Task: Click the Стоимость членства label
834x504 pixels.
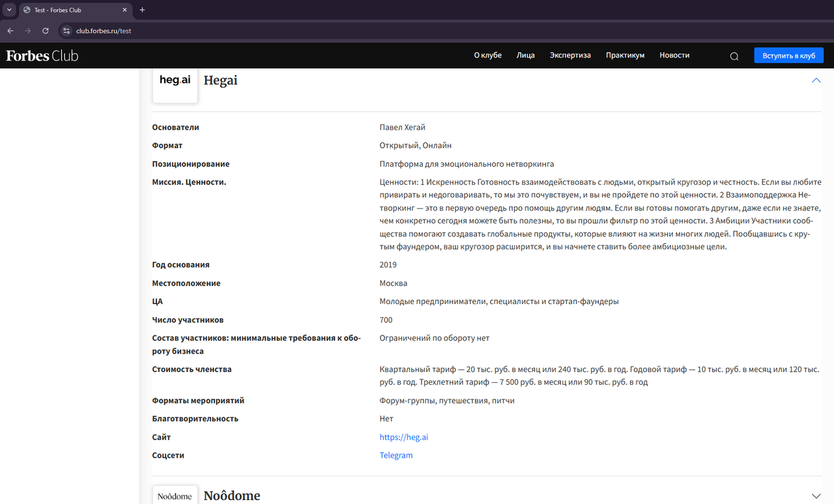Action: coord(192,369)
